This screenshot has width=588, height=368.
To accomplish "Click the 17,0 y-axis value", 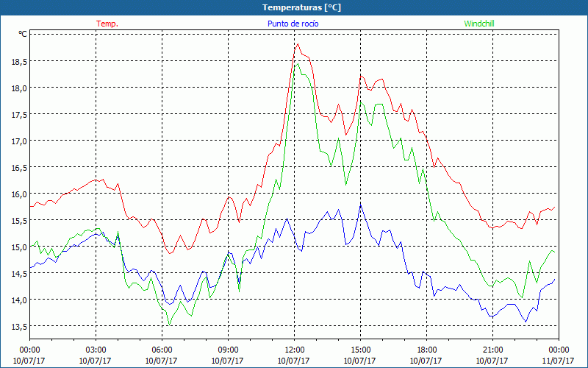I will (x=19, y=141).
